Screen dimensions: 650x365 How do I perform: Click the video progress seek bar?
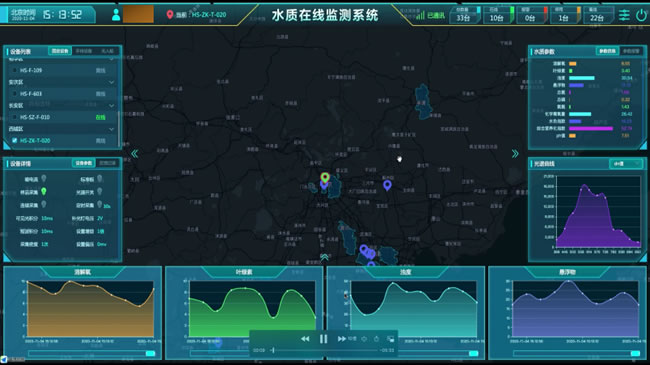click(325, 350)
